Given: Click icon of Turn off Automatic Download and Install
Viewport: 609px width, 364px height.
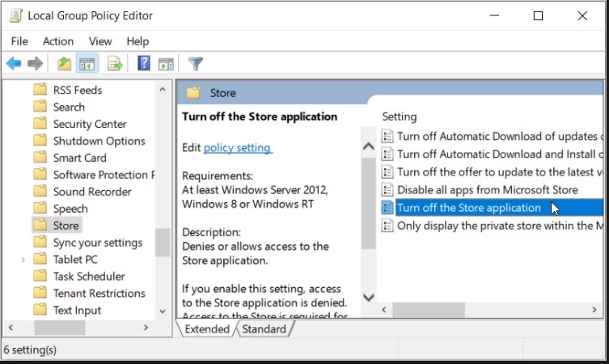Looking at the screenshot, I should pyautogui.click(x=387, y=154).
